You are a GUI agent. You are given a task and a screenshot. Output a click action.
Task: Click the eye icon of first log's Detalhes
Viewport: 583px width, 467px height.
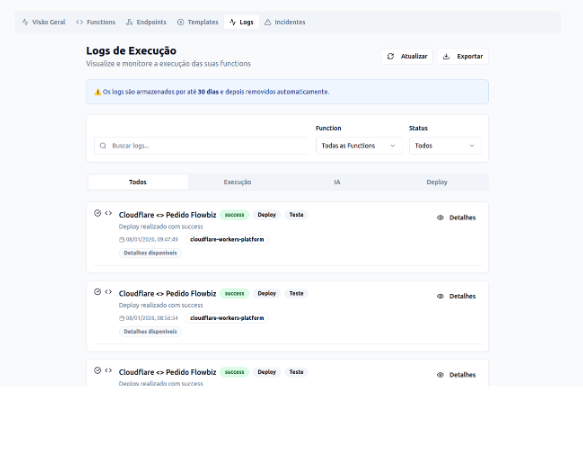pos(440,218)
